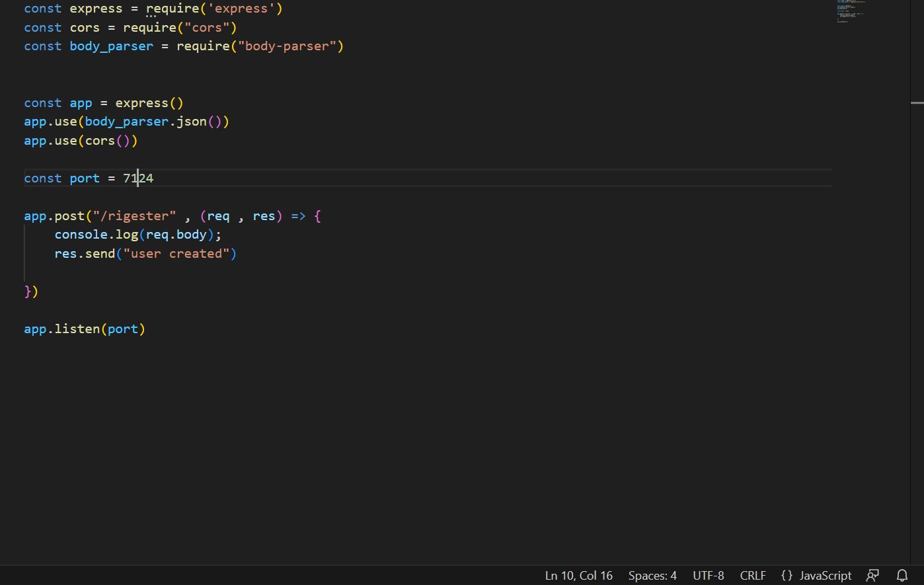The image size is (924, 585).
Task: Click the body_parser variable declaration
Action: (111, 46)
